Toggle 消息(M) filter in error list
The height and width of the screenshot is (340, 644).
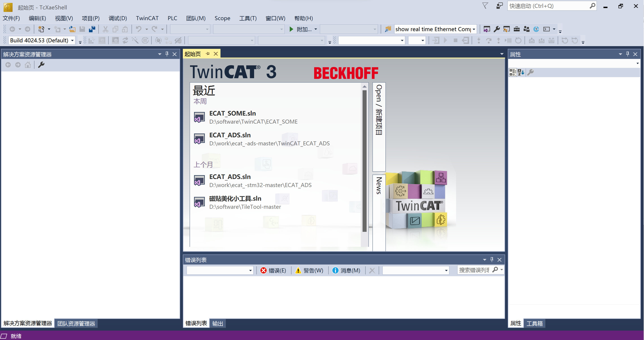tap(346, 270)
